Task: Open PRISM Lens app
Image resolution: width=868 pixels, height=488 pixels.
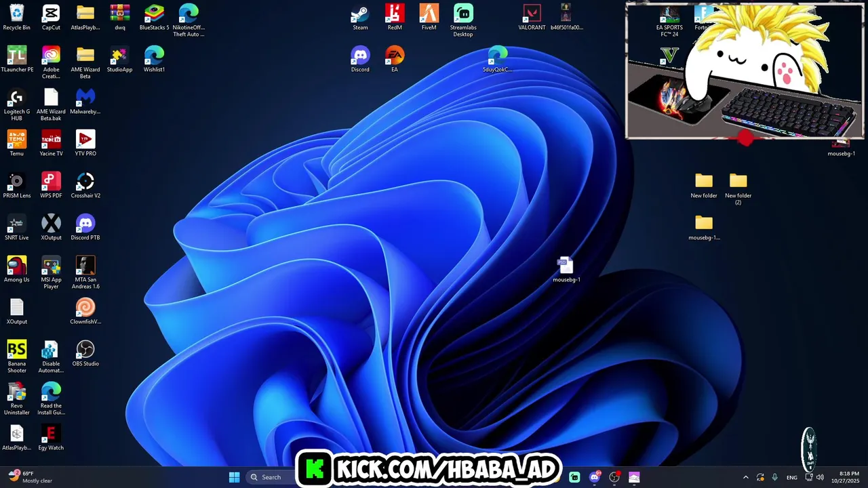Action: click(17, 186)
